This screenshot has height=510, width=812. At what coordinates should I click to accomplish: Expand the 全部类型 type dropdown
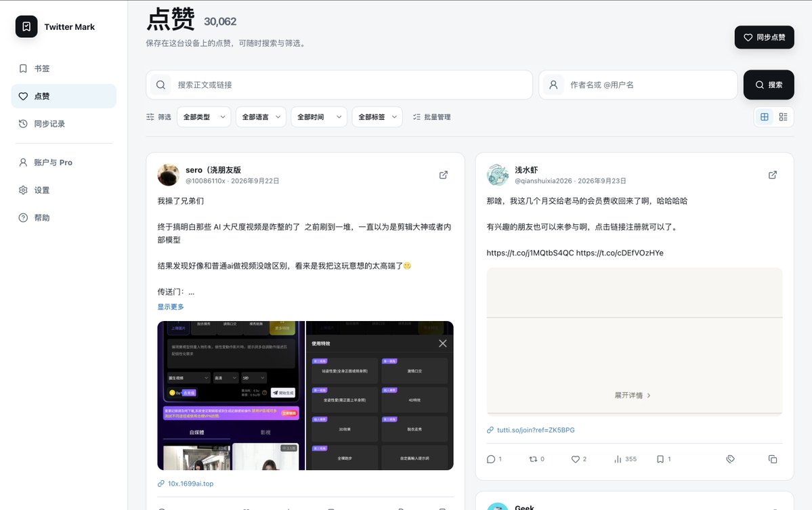click(x=204, y=117)
